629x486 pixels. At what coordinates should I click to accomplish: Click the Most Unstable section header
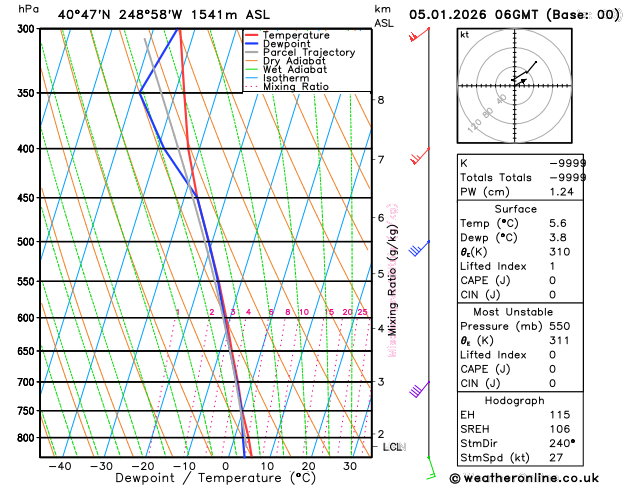point(513,312)
